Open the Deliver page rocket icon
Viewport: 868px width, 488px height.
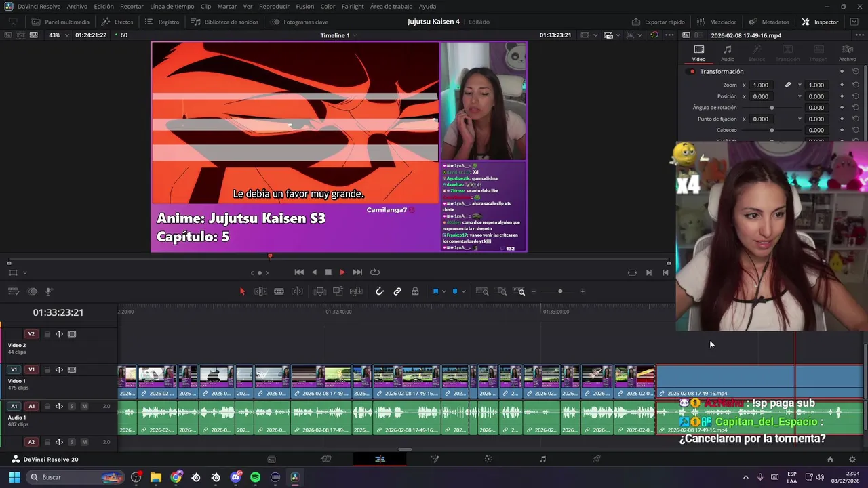597,459
